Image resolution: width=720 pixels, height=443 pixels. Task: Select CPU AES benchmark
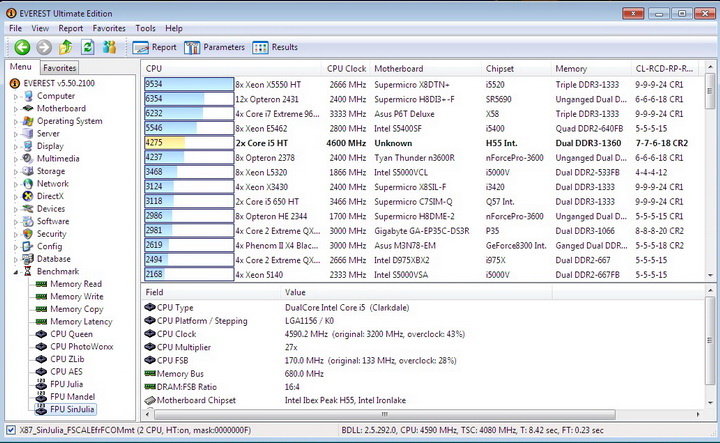[x=66, y=371]
